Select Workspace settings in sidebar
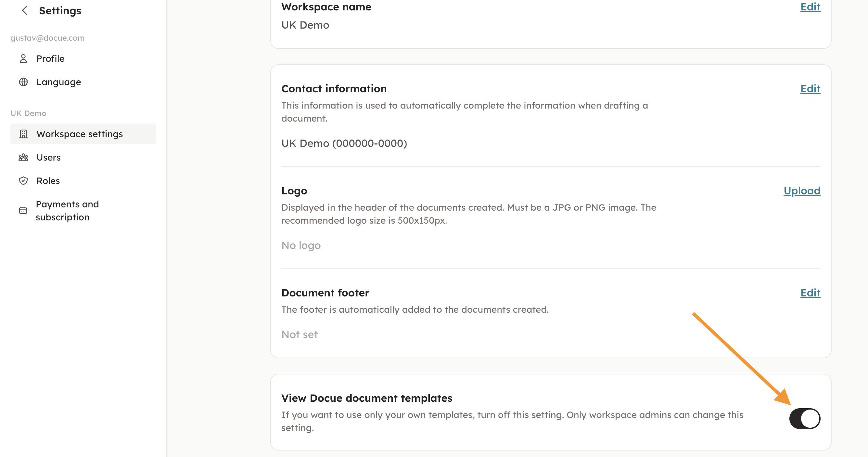The image size is (868, 457). [x=80, y=134]
